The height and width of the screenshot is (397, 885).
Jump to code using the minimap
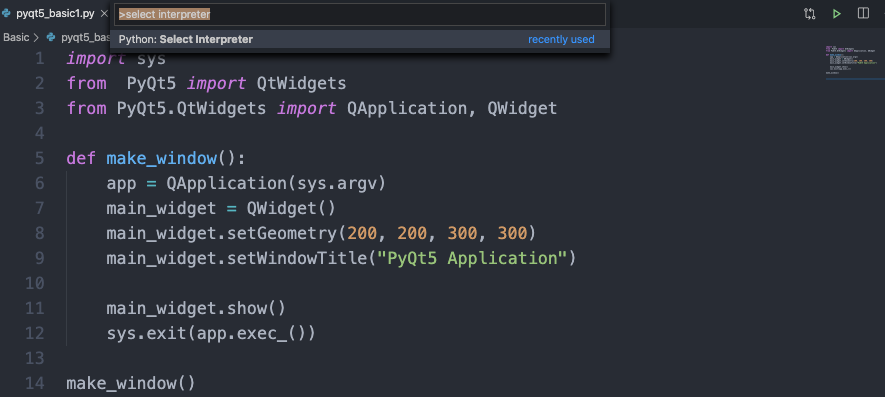click(848, 62)
